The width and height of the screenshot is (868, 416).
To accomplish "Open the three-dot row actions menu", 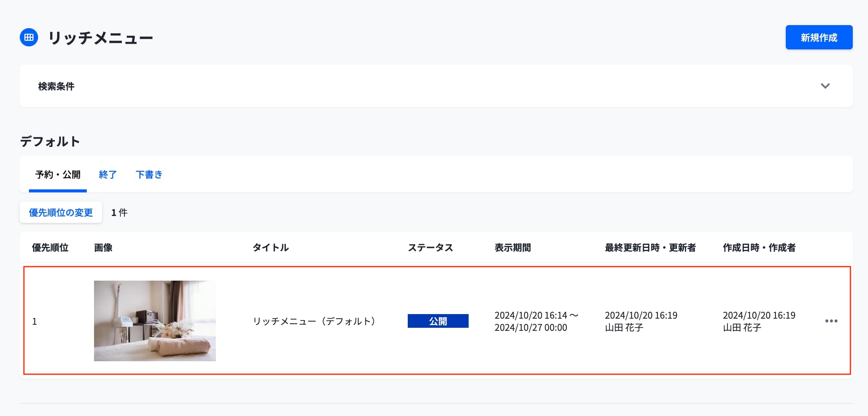I will tap(831, 321).
